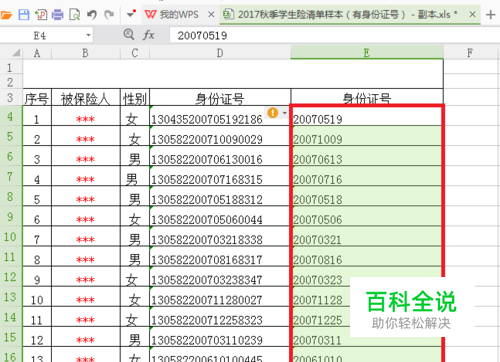Click the error warning icon next to D4
This screenshot has height=362, width=500.
point(273,113)
